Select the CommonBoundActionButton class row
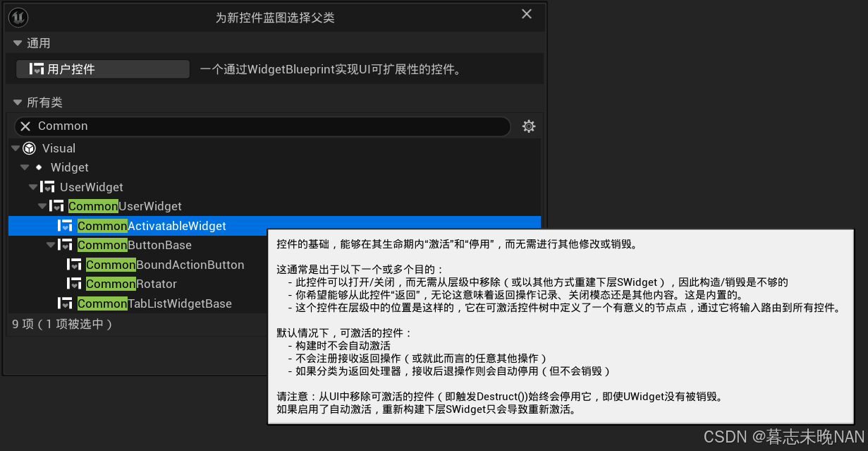Viewport: 868px width, 451px height. click(137, 265)
